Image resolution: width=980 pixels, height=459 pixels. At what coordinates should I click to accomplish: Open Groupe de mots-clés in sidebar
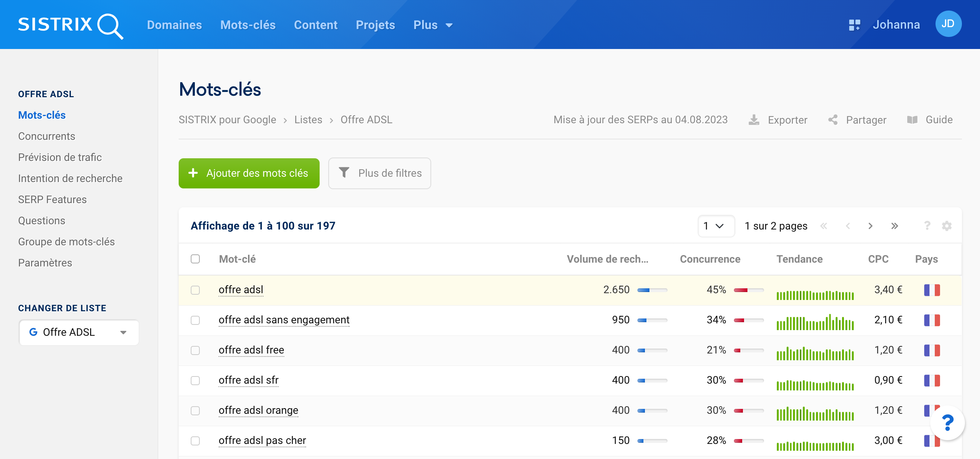coord(66,242)
